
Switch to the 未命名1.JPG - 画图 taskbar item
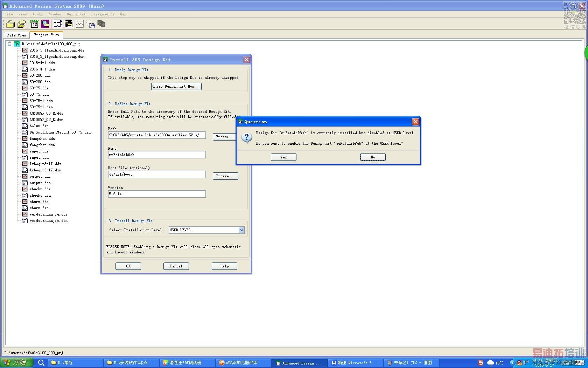click(411, 363)
